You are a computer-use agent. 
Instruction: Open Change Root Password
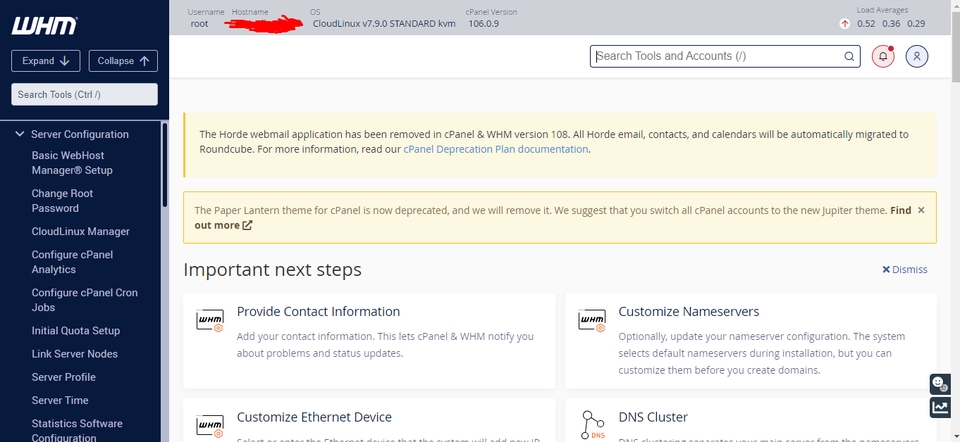pyautogui.click(x=62, y=201)
